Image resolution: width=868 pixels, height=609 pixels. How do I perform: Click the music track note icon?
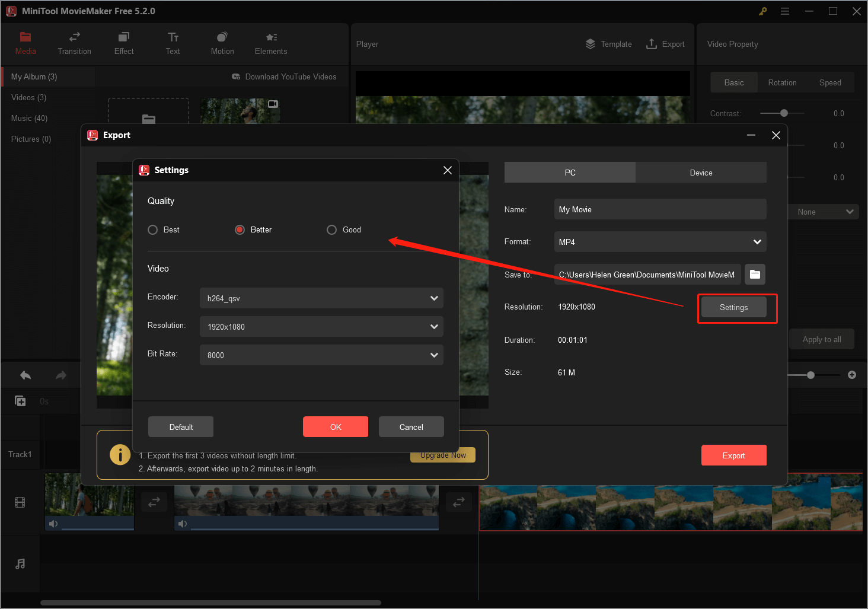point(20,564)
